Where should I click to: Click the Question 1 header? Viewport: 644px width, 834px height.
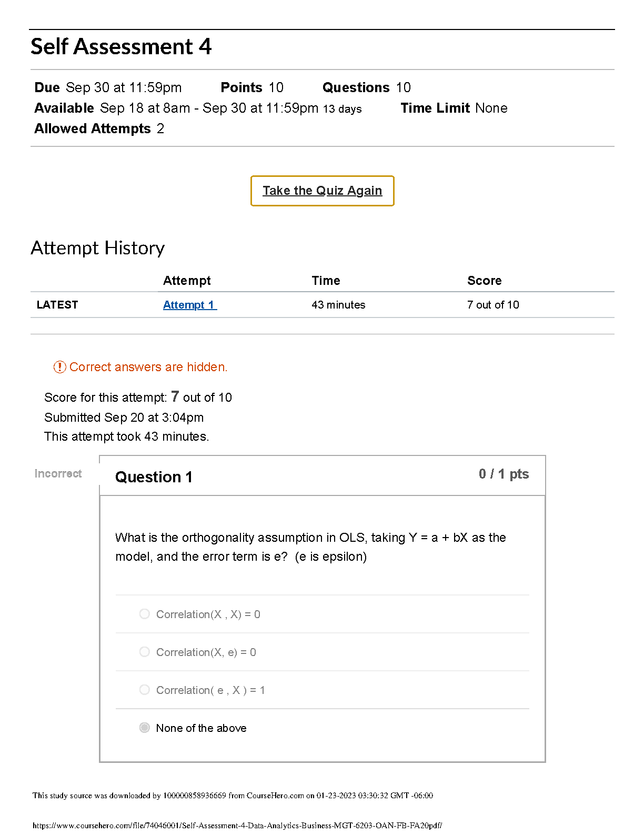(x=154, y=477)
